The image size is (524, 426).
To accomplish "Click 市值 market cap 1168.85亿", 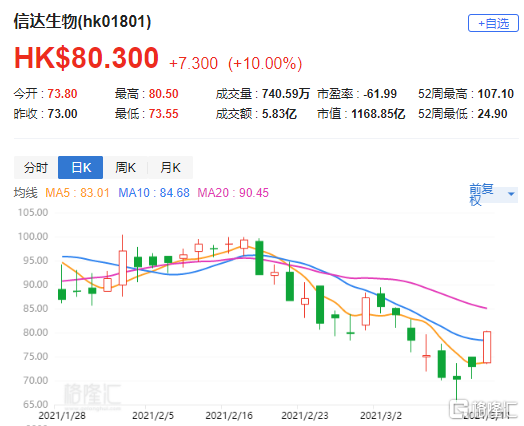I will click(x=378, y=114).
